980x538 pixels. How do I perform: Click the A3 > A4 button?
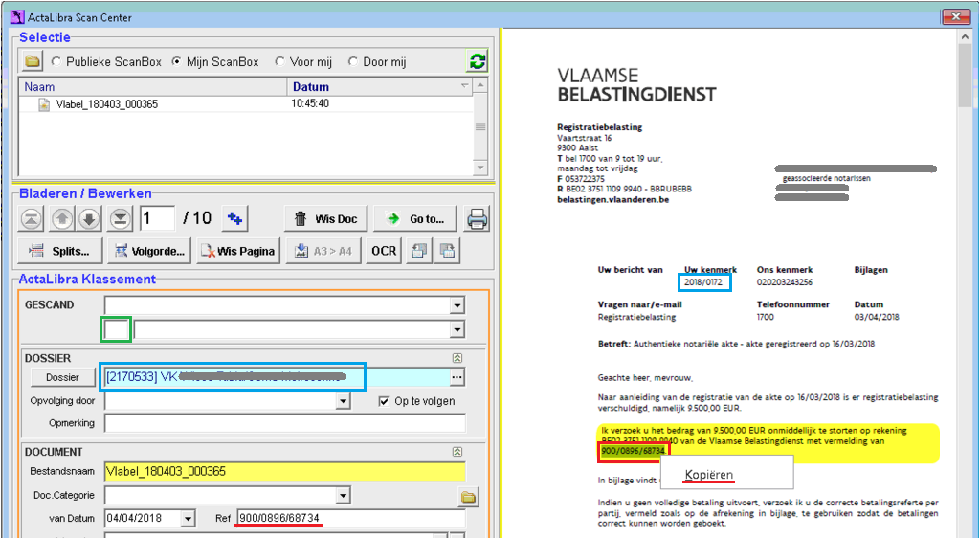323,251
